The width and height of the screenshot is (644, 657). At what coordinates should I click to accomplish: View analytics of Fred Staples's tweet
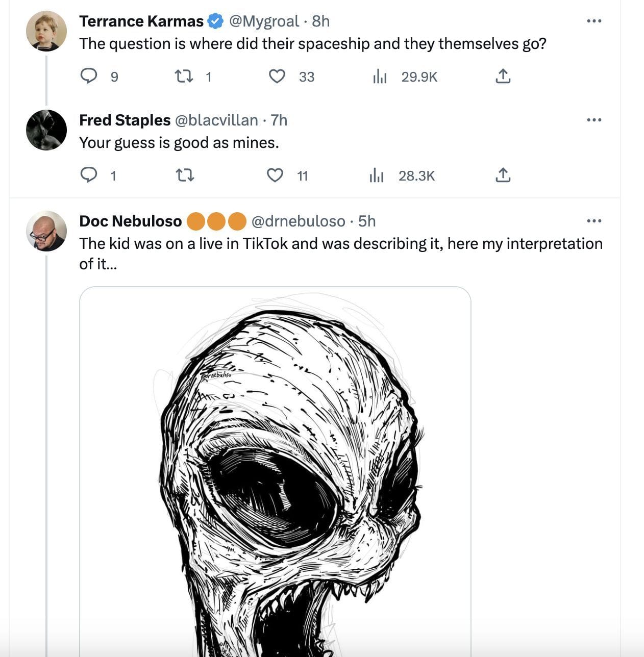click(x=377, y=175)
